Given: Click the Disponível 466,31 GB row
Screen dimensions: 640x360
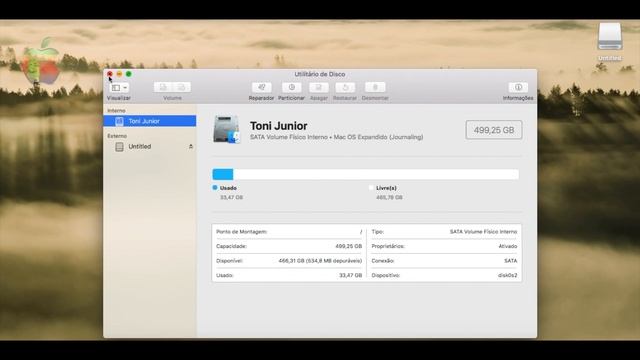Looking at the screenshot, I should click(x=289, y=260).
